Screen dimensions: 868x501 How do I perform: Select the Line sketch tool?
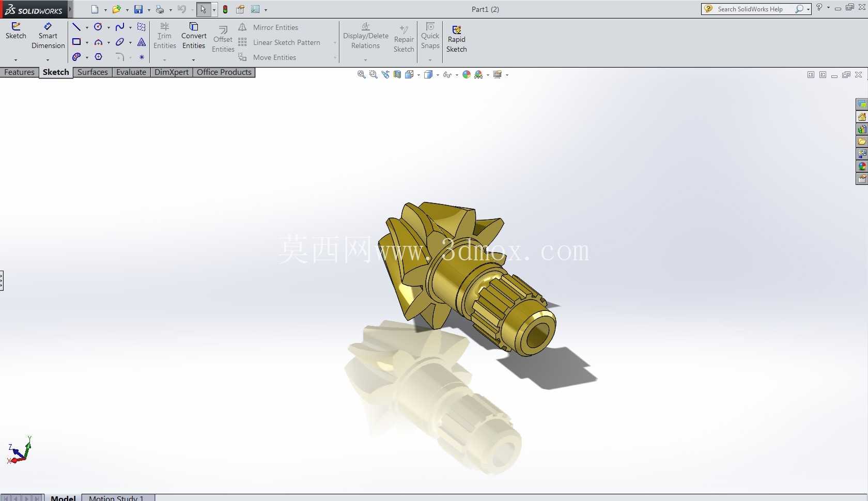tap(76, 27)
